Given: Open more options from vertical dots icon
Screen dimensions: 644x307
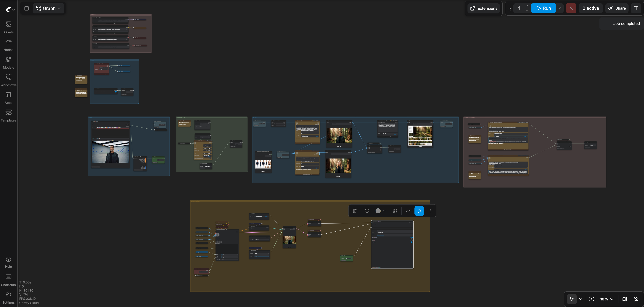Looking at the screenshot, I should coord(430,211).
